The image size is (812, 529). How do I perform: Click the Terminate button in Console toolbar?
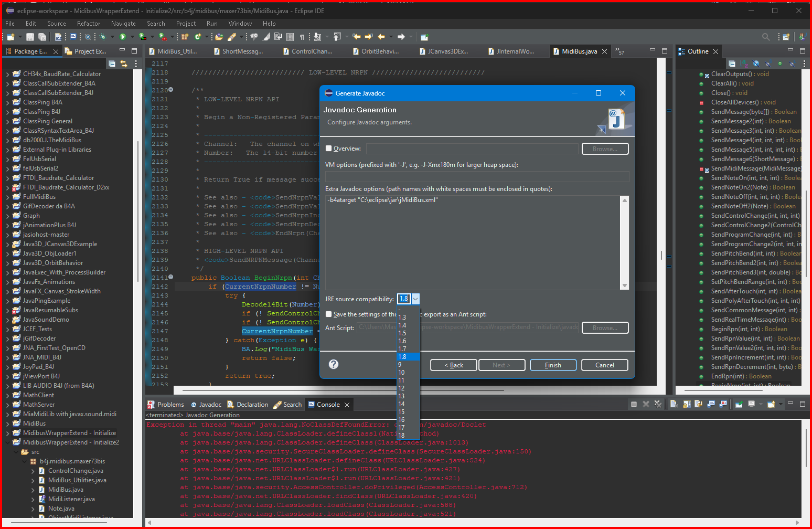point(634,404)
